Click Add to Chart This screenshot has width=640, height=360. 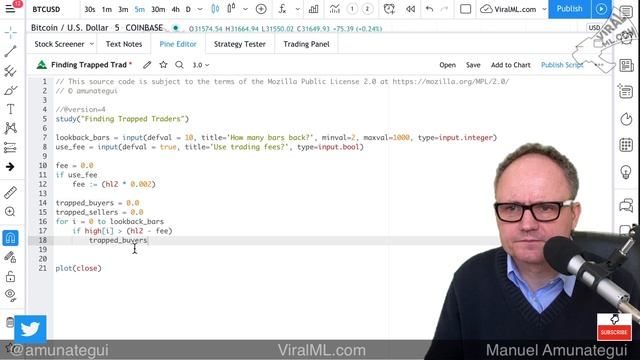click(x=511, y=65)
